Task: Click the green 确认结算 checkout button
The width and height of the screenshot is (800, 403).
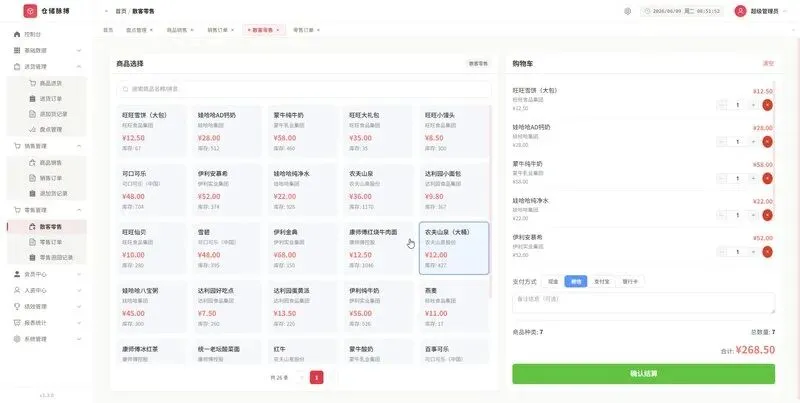Action: click(x=643, y=374)
